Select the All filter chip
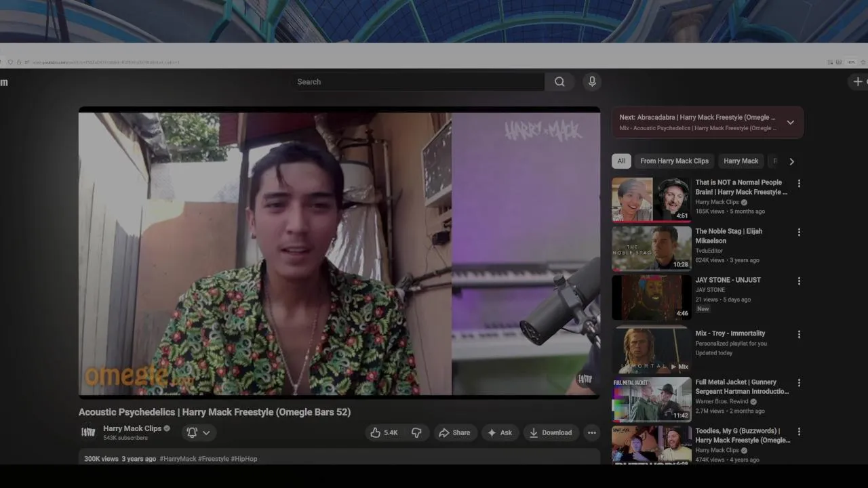Screen dimensions: 868x488 (x=621, y=161)
